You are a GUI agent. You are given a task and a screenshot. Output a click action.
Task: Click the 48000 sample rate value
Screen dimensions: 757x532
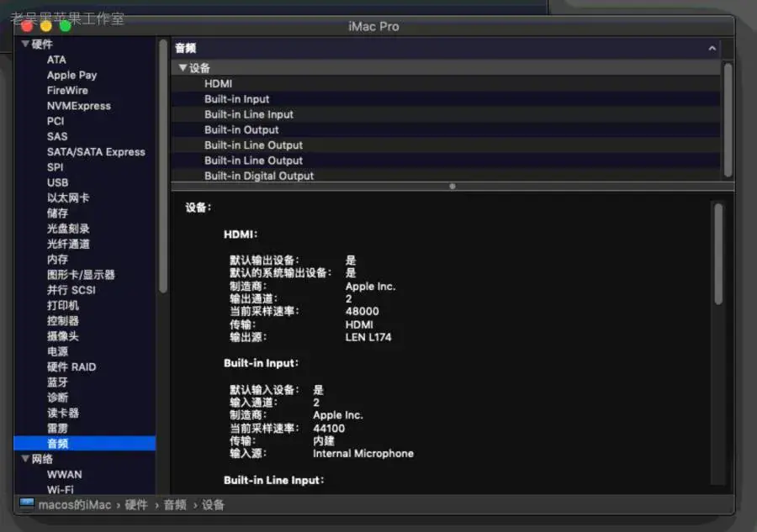click(x=362, y=312)
